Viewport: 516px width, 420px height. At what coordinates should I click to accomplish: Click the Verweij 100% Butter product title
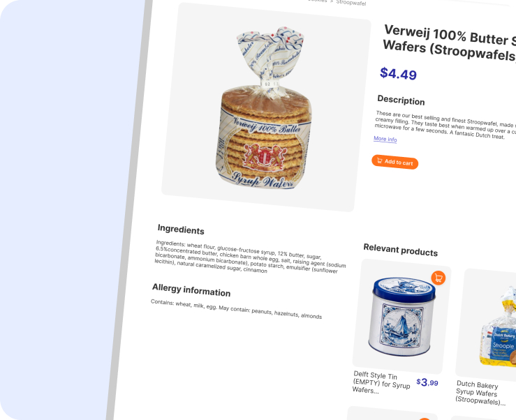point(450,43)
